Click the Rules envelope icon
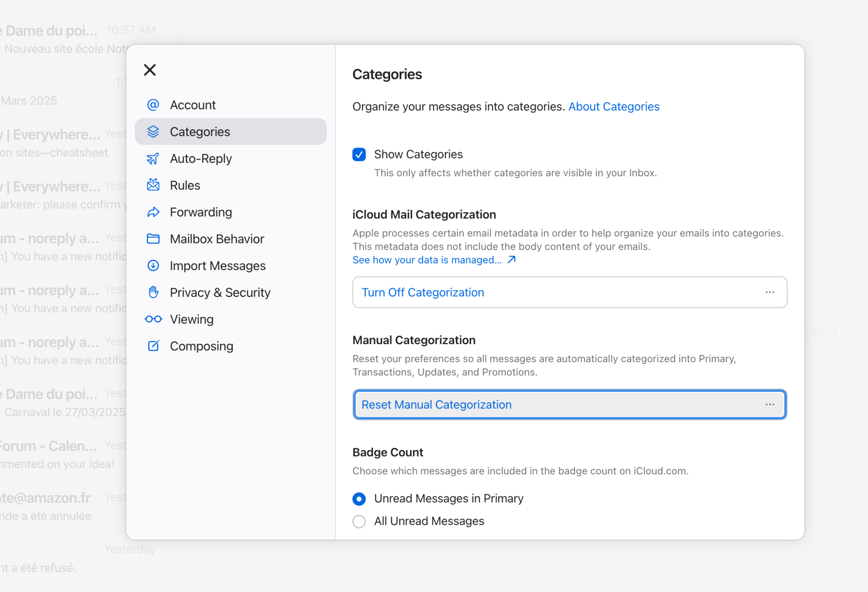868x592 pixels. tap(153, 185)
